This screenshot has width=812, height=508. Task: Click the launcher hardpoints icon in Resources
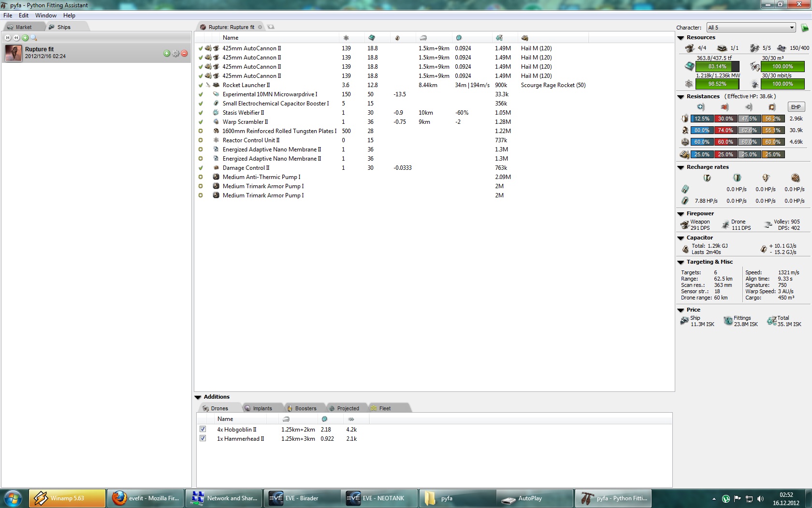click(722, 48)
